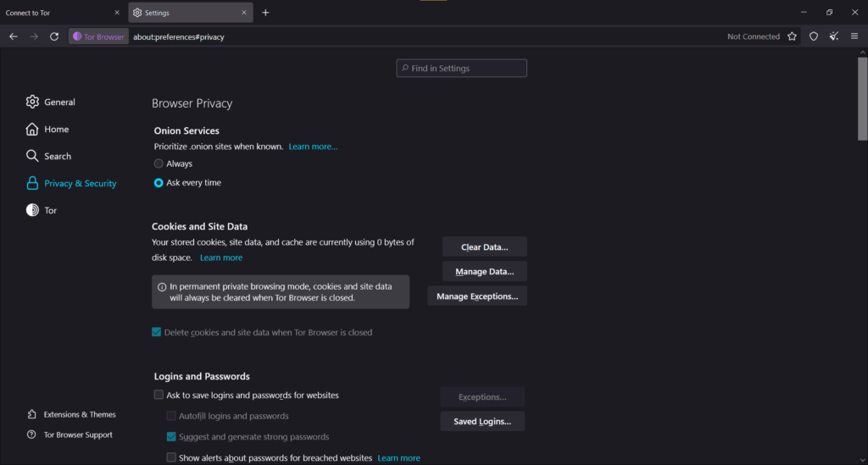Screen dimensions: 868x465
Task: Reload the current page
Action: (54, 36)
